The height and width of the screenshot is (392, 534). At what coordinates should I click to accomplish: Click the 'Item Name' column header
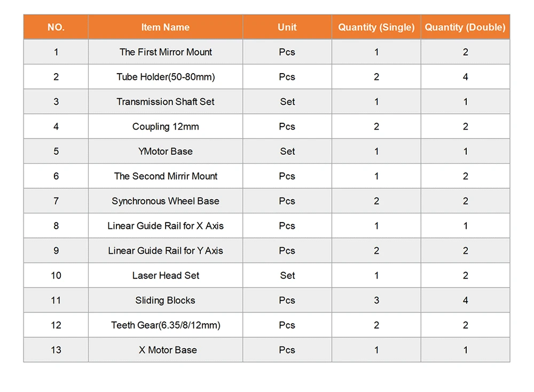166,27
